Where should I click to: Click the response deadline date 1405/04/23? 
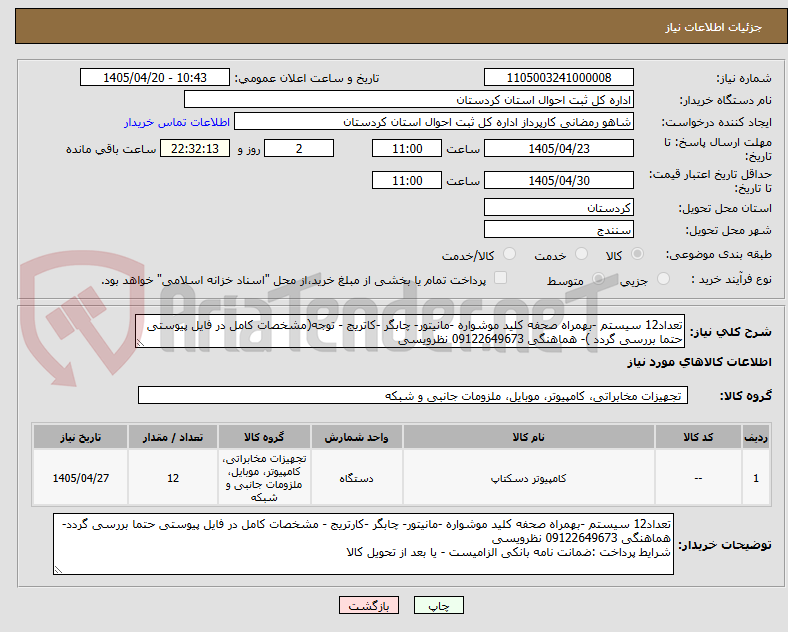point(559,148)
